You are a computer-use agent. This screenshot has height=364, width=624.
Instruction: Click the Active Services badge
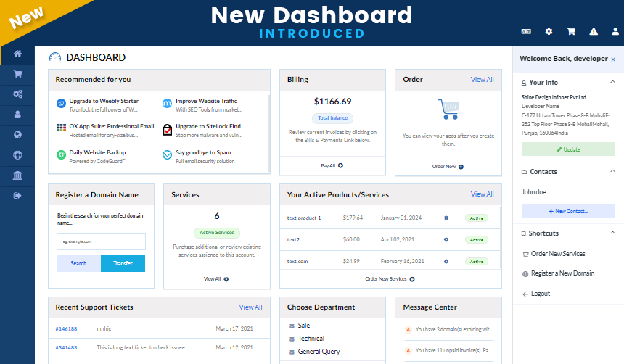[217, 233]
